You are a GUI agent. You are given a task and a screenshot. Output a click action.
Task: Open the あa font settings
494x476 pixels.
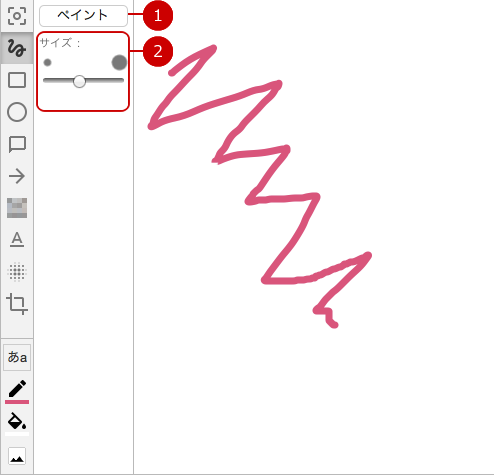[17, 357]
